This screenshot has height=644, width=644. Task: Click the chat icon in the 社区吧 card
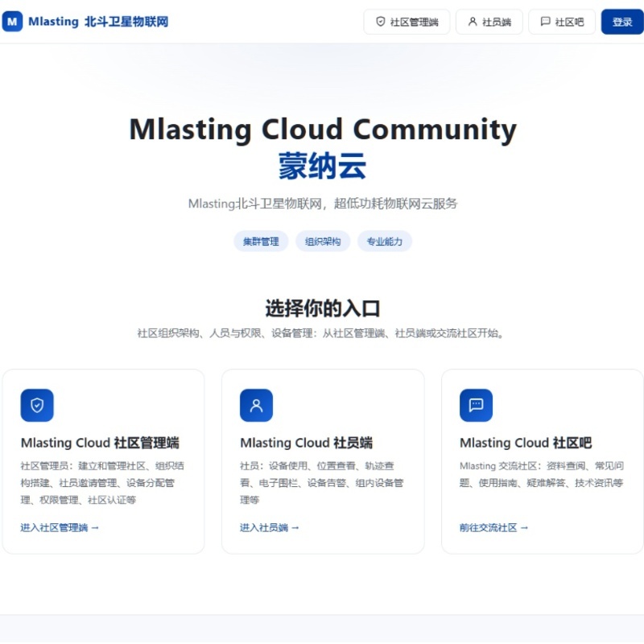tap(476, 405)
